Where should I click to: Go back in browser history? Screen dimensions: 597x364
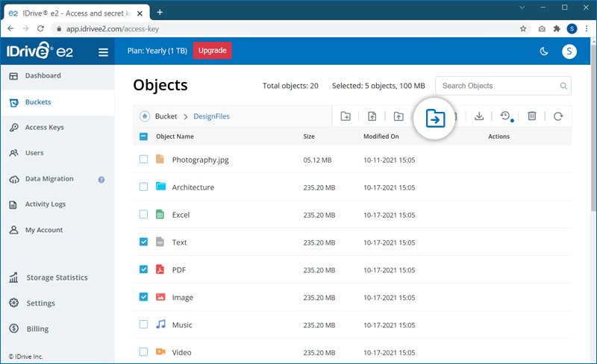click(x=10, y=28)
